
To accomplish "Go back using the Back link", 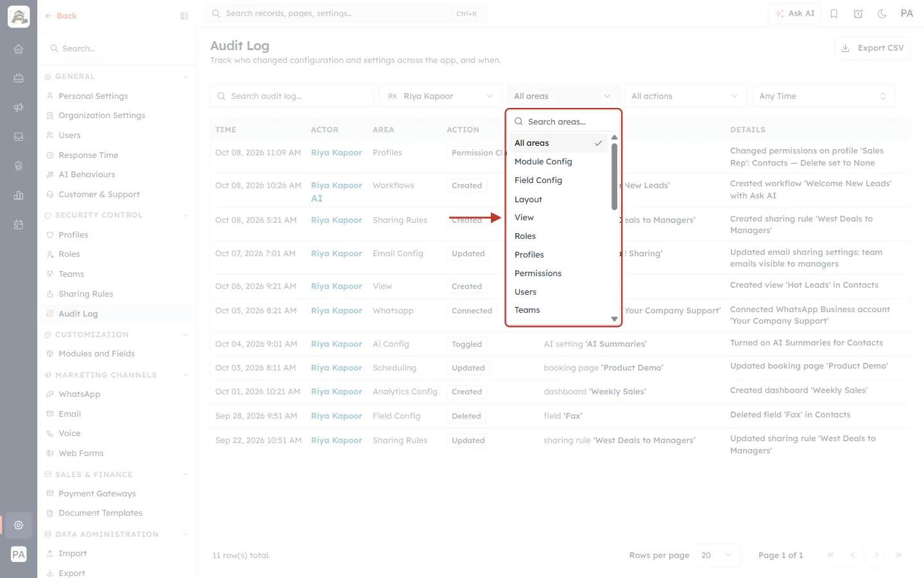I will click(x=61, y=16).
